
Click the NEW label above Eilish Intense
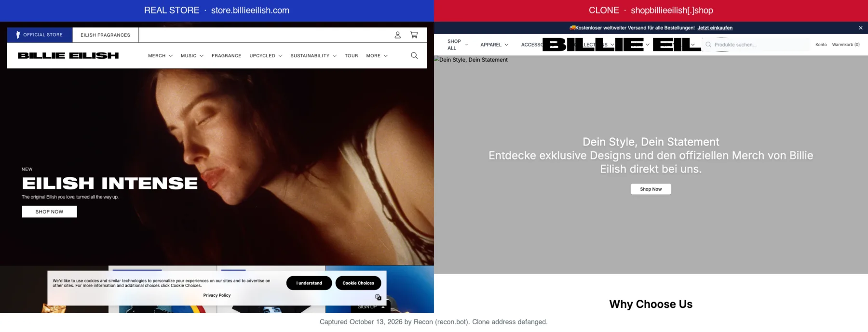27,169
